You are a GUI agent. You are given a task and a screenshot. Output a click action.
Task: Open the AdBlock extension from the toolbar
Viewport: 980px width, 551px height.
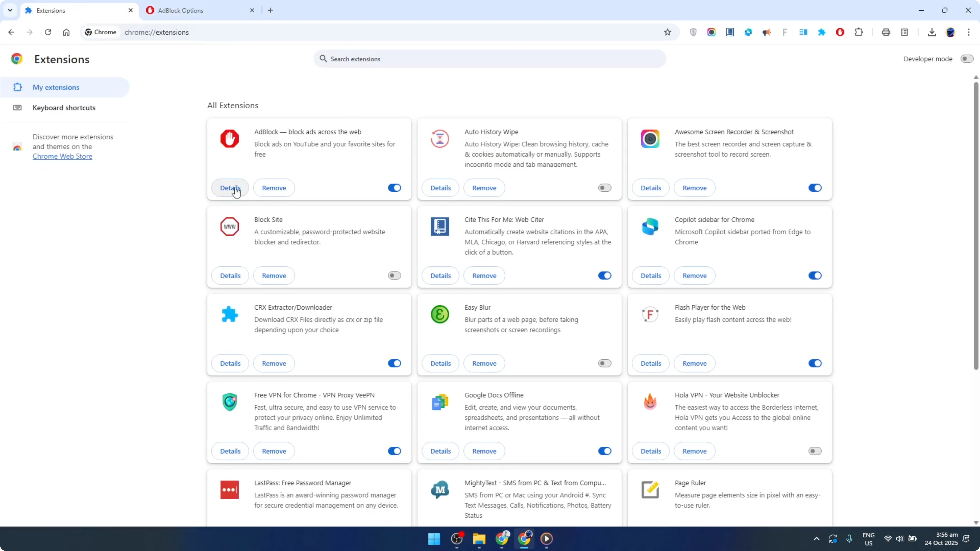point(840,32)
